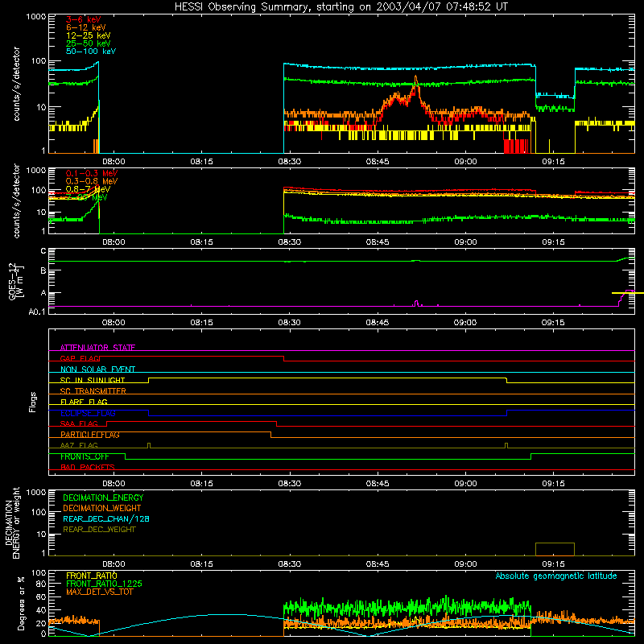Click the DECIMATION_WEIGHT legend label
This screenshot has width=644, height=644.
point(102,508)
